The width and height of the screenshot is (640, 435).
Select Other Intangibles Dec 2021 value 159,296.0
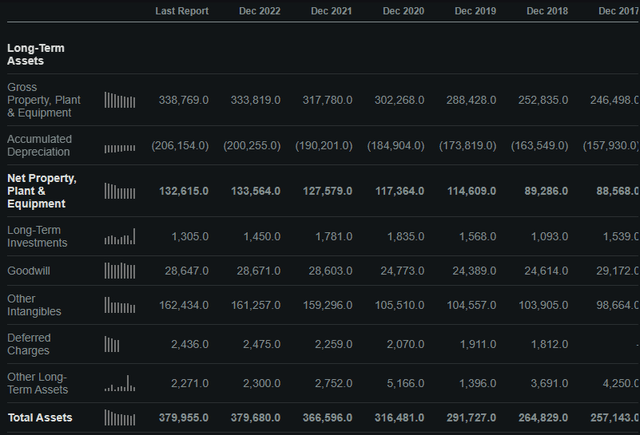[x=327, y=305]
